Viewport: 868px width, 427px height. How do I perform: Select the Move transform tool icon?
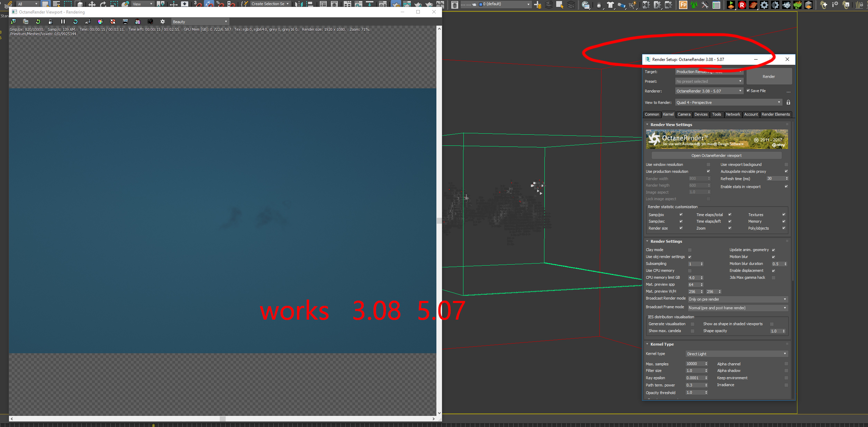pos(92,4)
